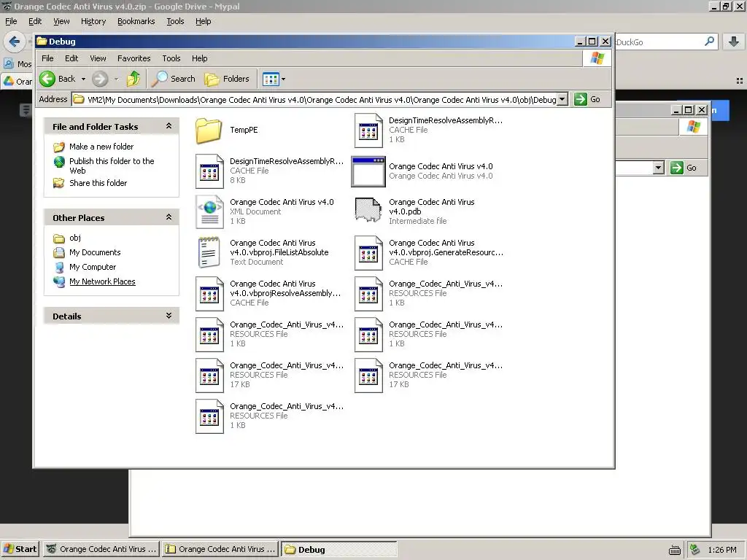Go up one folder level
The width and height of the screenshot is (747, 560).
pyautogui.click(x=133, y=79)
